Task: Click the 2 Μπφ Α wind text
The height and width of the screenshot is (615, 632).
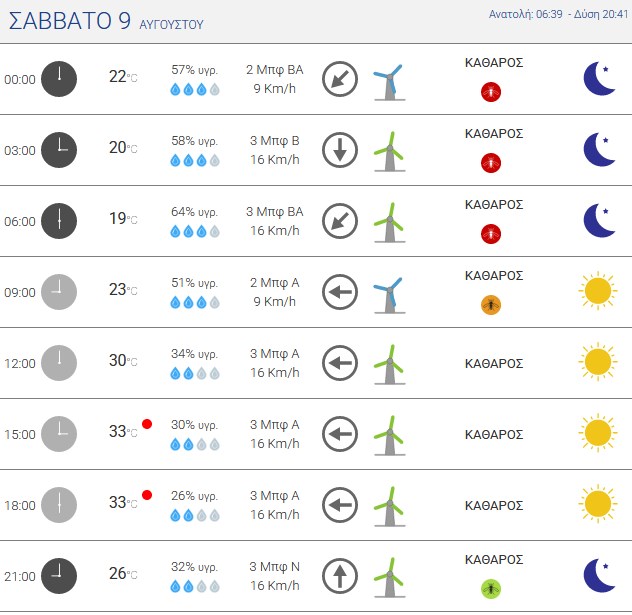Action: [x=274, y=283]
